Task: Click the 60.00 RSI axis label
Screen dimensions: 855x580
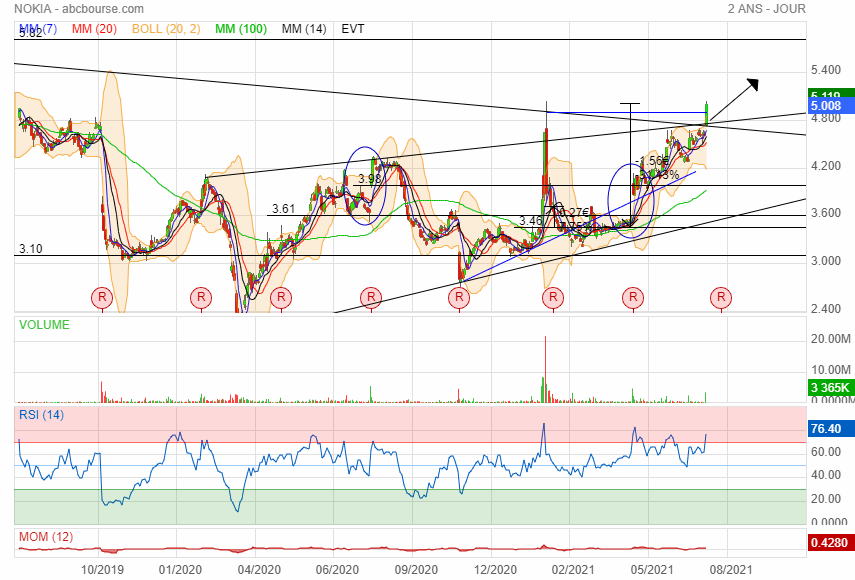Action: (x=826, y=451)
